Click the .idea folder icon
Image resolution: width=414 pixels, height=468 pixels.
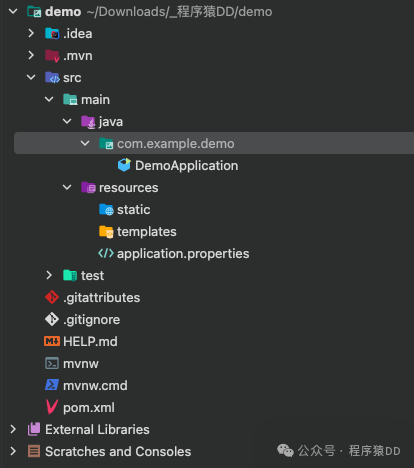(x=52, y=33)
